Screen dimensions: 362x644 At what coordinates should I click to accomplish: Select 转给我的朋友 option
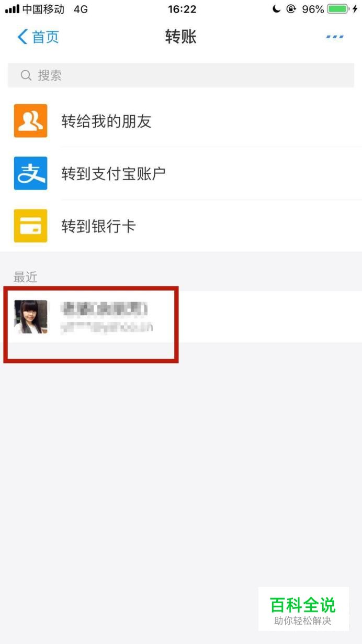pyautogui.click(x=181, y=121)
